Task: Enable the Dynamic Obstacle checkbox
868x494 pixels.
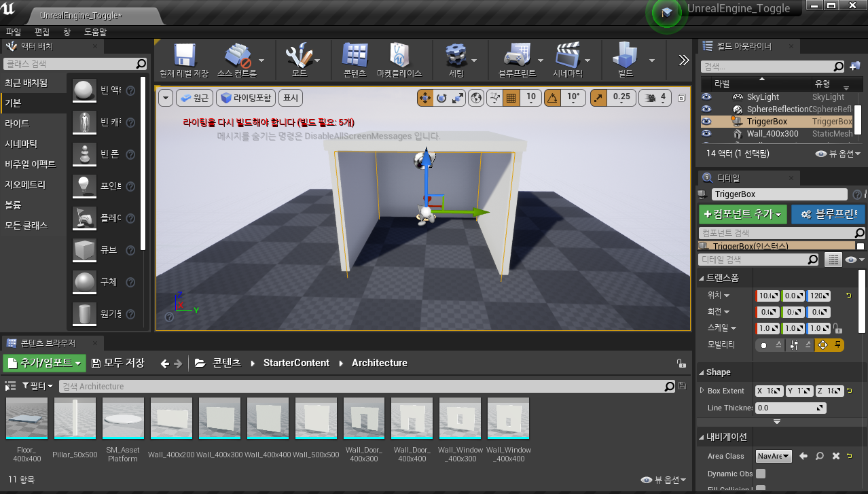Action: (761, 474)
